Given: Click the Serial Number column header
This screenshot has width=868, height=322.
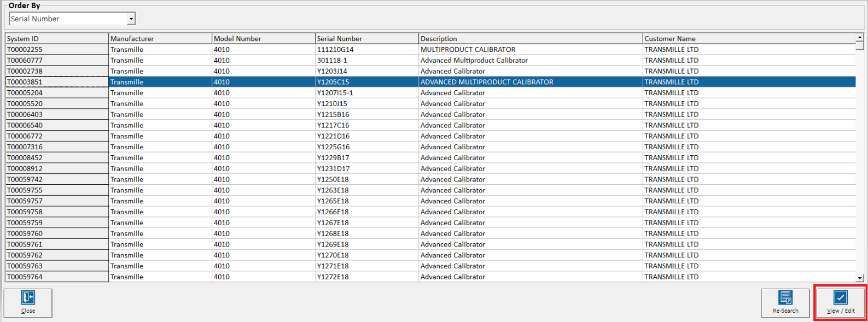Looking at the screenshot, I should click(367, 39).
